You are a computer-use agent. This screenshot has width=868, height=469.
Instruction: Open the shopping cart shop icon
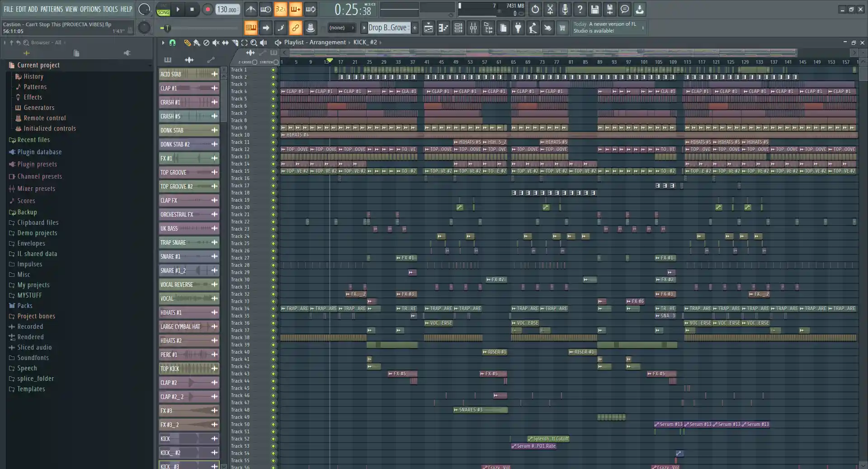tap(562, 28)
